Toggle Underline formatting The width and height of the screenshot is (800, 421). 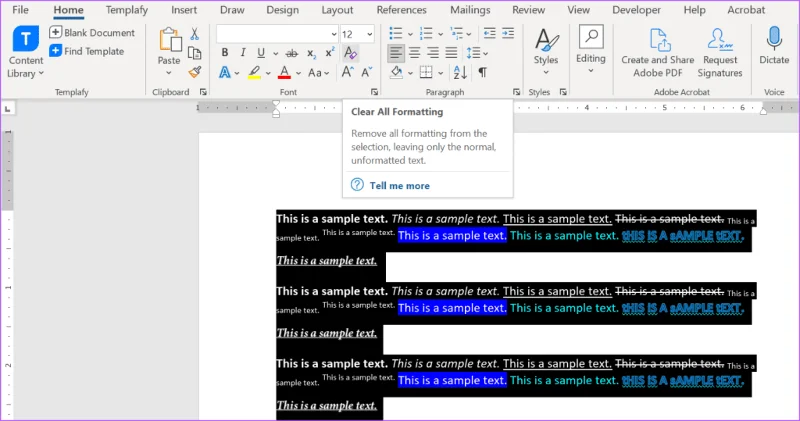click(x=261, y=53)
